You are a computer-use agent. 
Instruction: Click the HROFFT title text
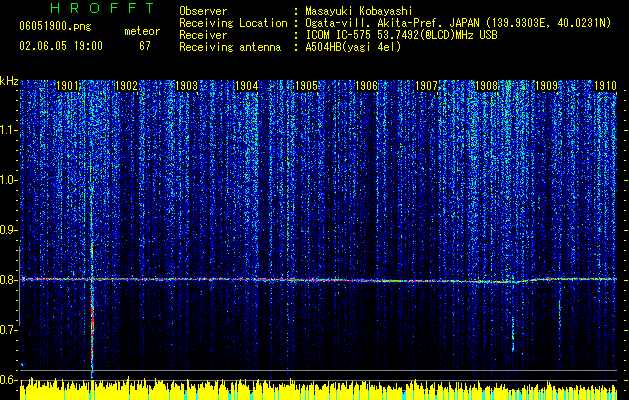(103, 8)
